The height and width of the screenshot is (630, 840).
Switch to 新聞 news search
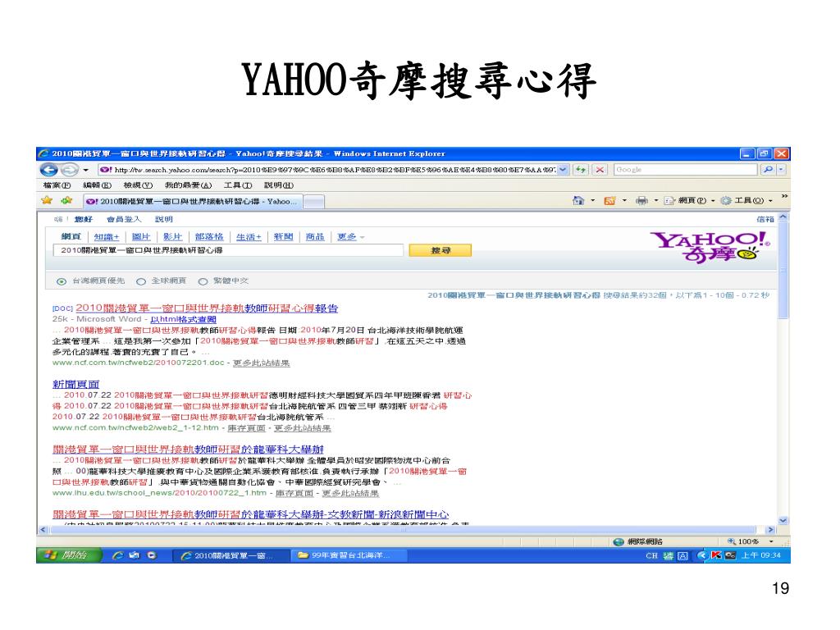click(x=283, y=237)
